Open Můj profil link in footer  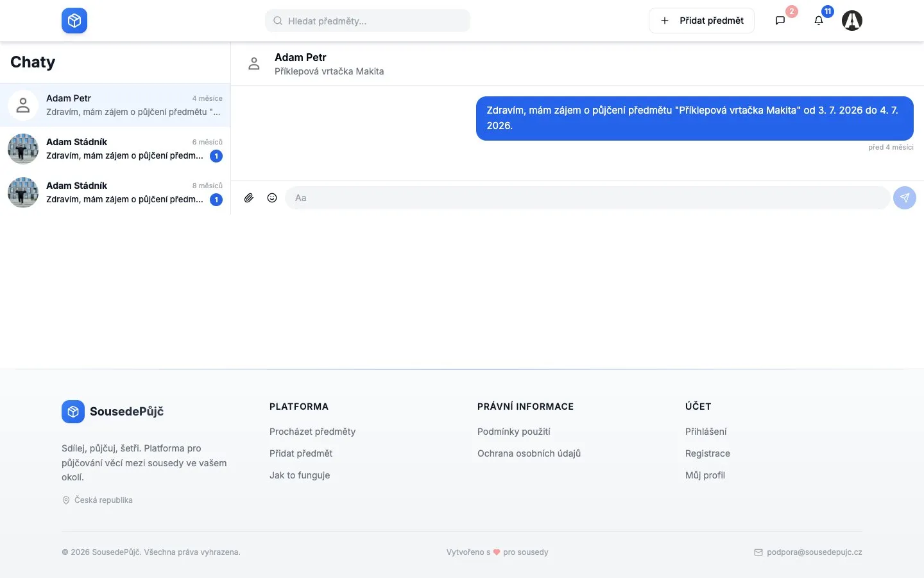705,475
